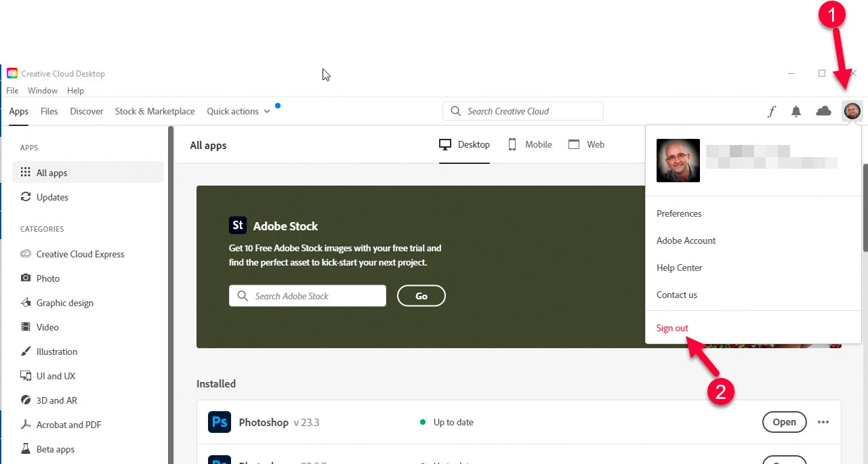Open the Creative Cloud Express category
868x464 pixels.
point(88,254)
